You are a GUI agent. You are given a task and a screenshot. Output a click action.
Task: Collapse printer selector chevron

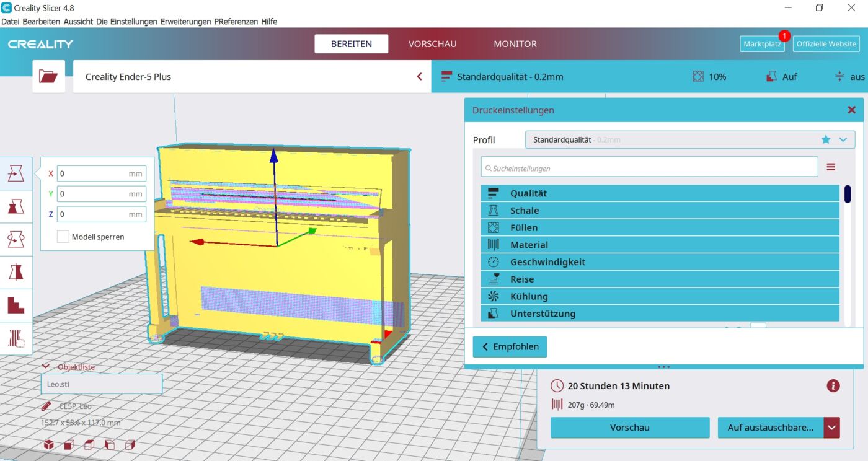[419, 77]
